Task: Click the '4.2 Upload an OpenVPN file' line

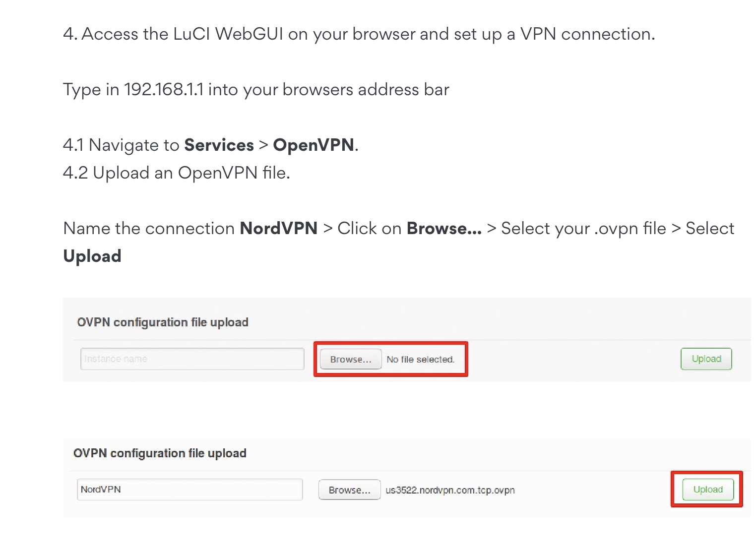Action: [x=177, y=173]
